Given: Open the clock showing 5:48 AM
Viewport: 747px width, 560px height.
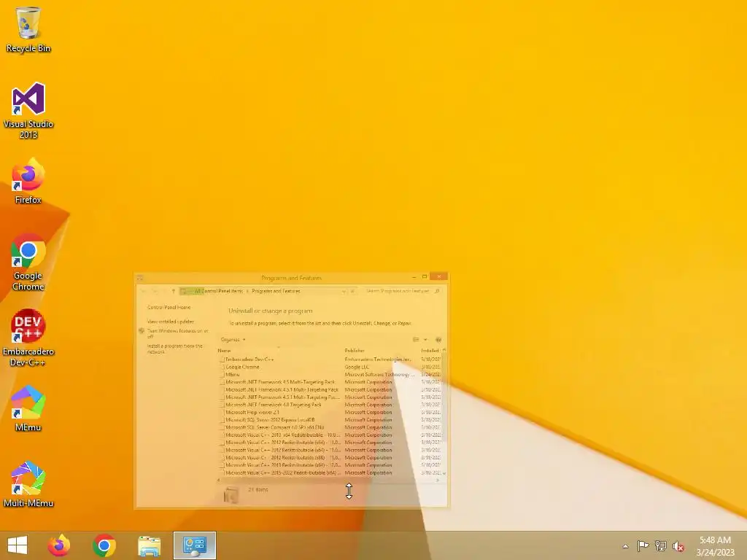Looking at the screenshot, I should point(715,546).
